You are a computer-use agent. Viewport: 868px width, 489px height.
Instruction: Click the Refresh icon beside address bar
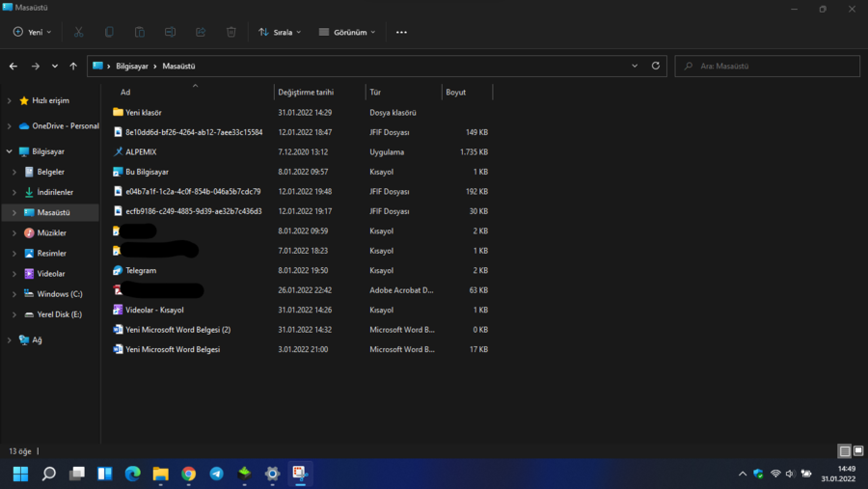click(656, 66)
